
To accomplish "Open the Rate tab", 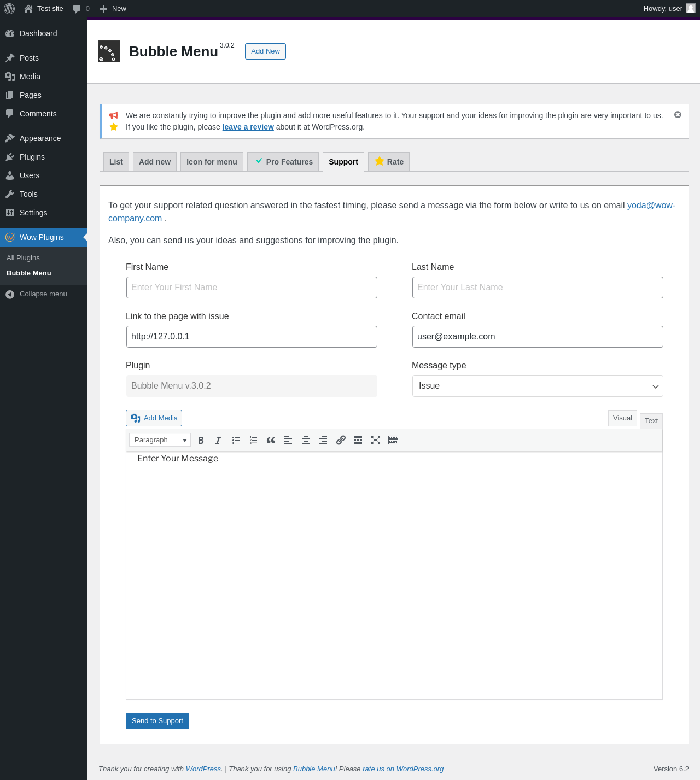I will pyautogui.click(x=389, y=162).
